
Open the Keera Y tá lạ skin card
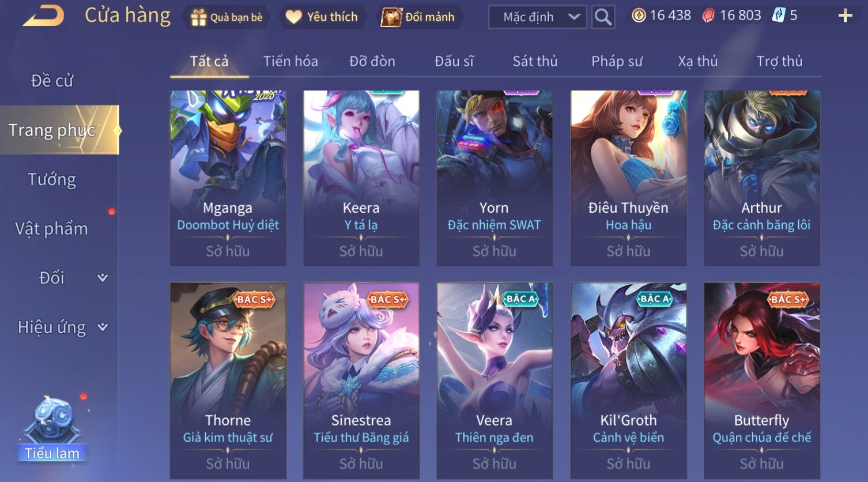point(361,178)
